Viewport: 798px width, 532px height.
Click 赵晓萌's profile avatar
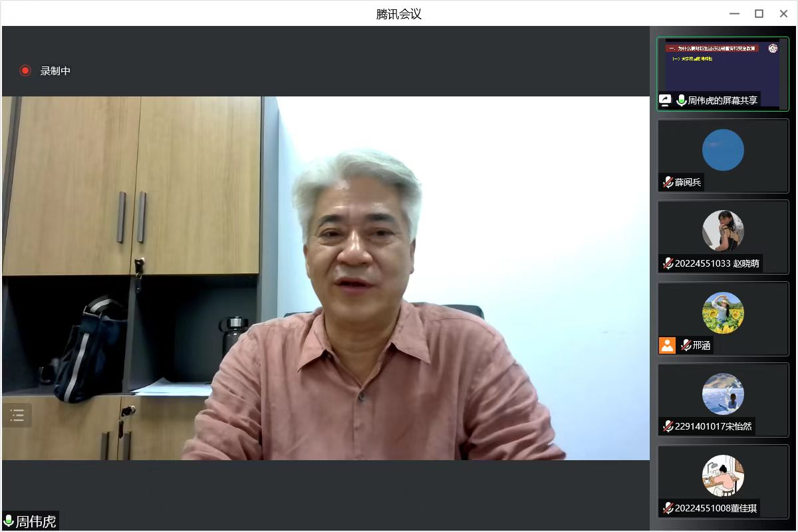point(723,231)
